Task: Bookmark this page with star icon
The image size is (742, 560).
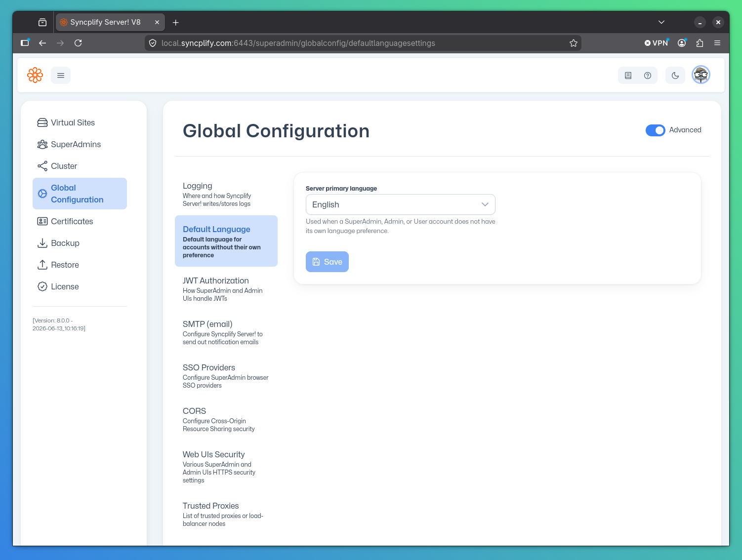Action: pos(574,43)
